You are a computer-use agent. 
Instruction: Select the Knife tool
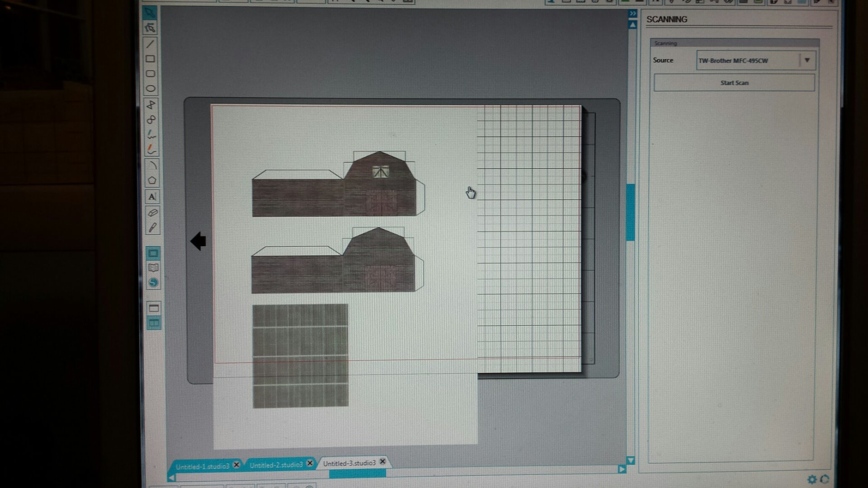click(153, 227)
